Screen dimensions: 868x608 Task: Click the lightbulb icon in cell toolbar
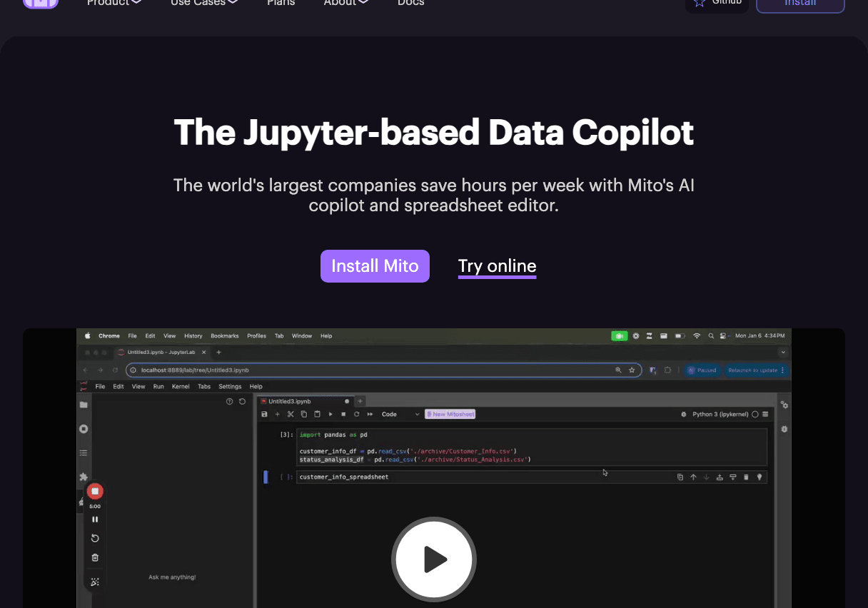759,477
